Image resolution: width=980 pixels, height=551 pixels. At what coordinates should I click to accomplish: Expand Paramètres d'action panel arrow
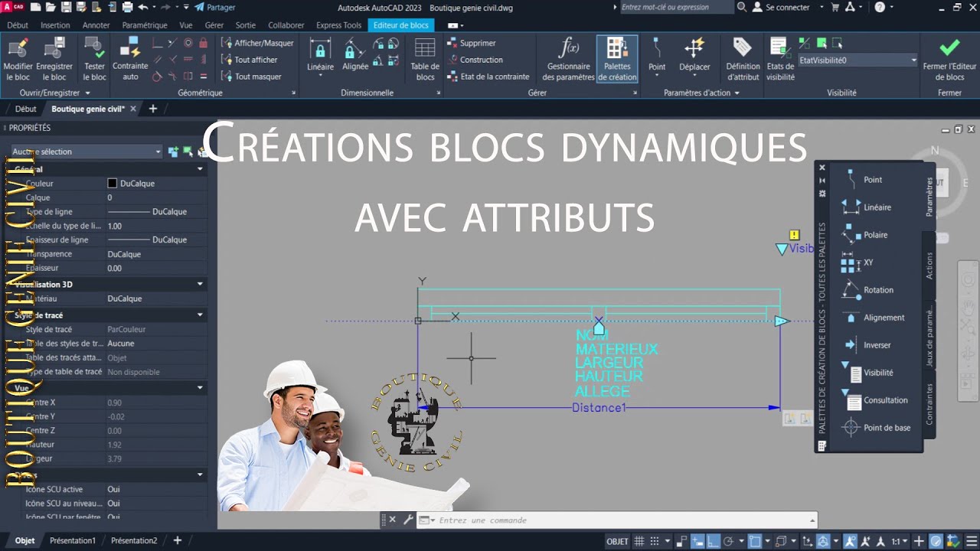(x=737, y=93)
